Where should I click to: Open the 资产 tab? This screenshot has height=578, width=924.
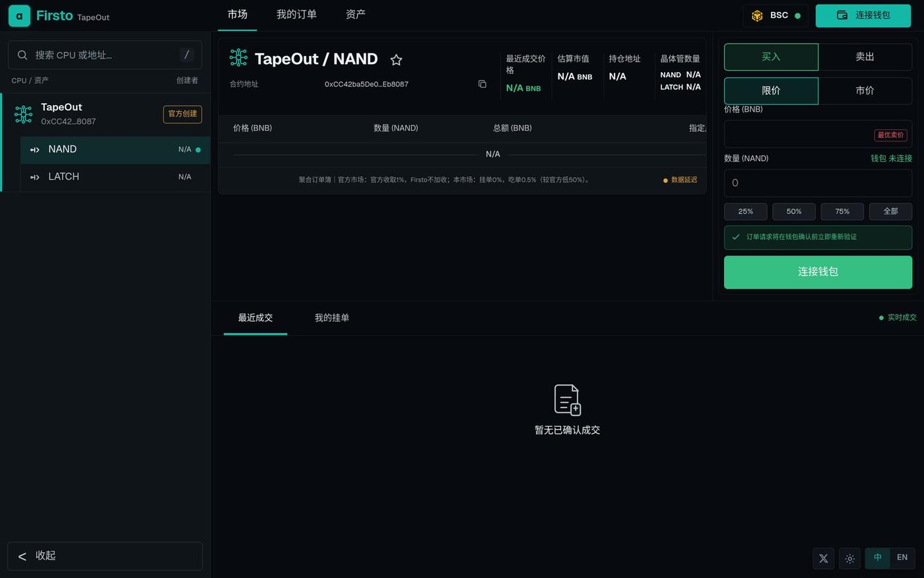click(x=356, y=15)
